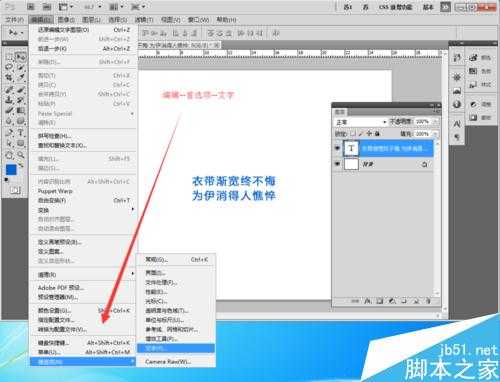This screenshot has width=500, height=382.
Task: Hide the background layer via eye icon
Action: click(337, 164)
